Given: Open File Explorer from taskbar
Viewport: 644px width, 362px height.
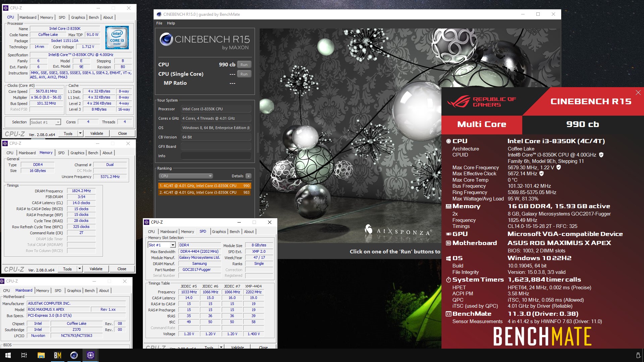Looking at the screenshot, I should click(x=41, y=355).
